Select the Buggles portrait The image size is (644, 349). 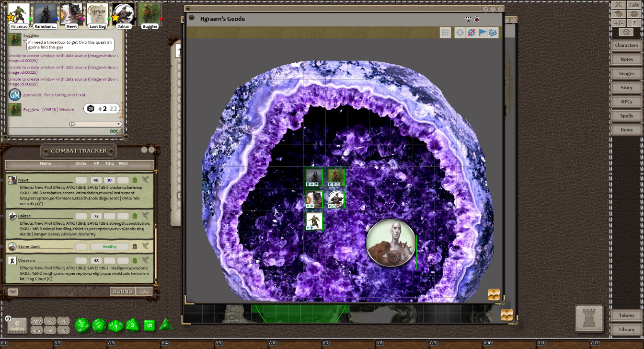(149, 15)
